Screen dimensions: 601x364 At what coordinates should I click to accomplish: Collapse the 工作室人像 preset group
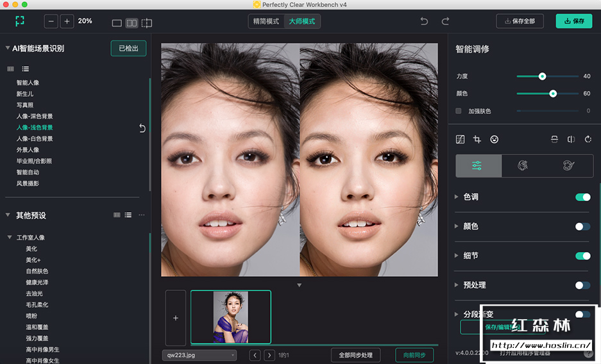click(10, 238)
